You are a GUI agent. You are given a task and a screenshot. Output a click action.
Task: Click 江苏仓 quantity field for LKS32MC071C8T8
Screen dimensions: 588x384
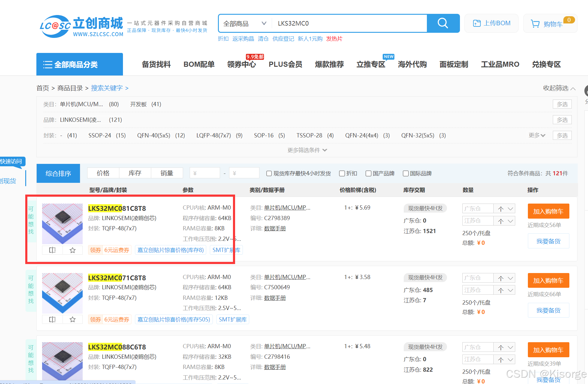[478, 290]
